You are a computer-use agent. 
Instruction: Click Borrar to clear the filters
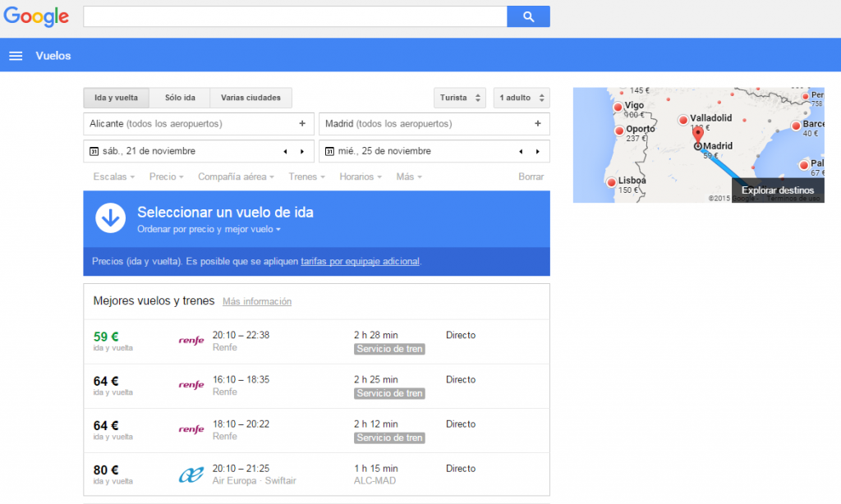click(x=531, y=176)
